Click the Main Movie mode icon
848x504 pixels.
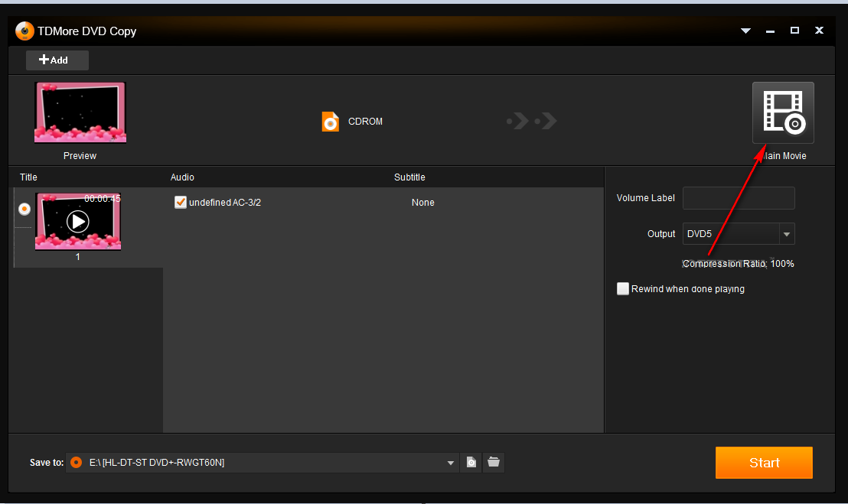(x=782, y=113)
